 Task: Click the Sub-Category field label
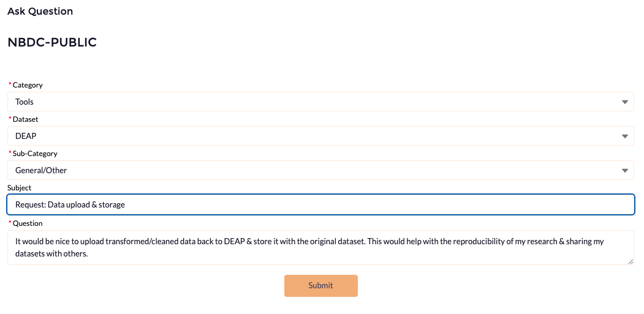click(x=35, y=154)
